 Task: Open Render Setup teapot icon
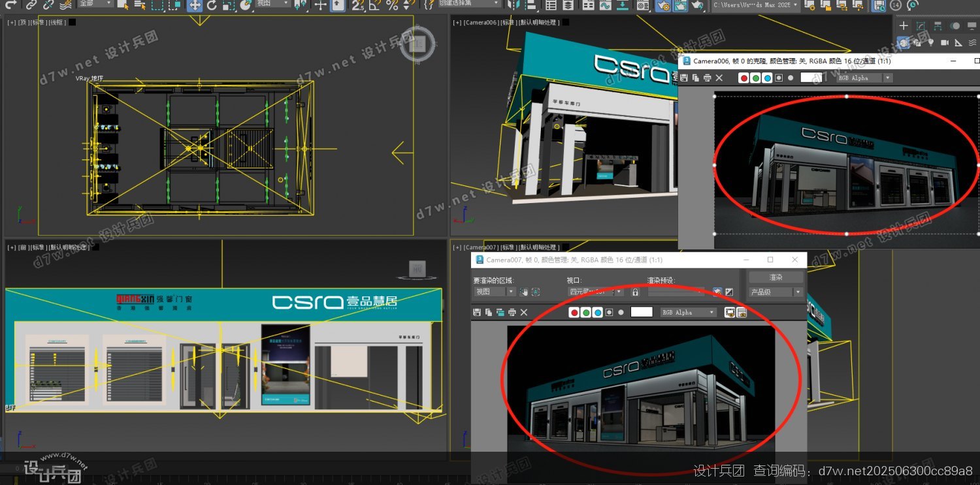(663, 5)
